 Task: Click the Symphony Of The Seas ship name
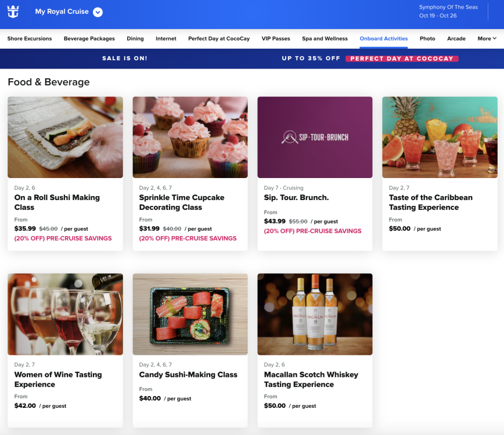[448, 7]
